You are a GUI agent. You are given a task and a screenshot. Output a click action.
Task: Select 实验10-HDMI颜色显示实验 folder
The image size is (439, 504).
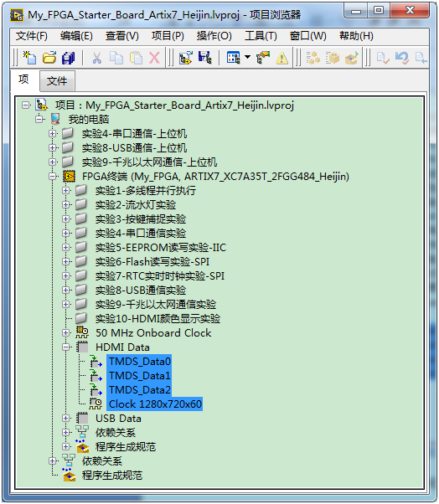[x=158, y=318]
